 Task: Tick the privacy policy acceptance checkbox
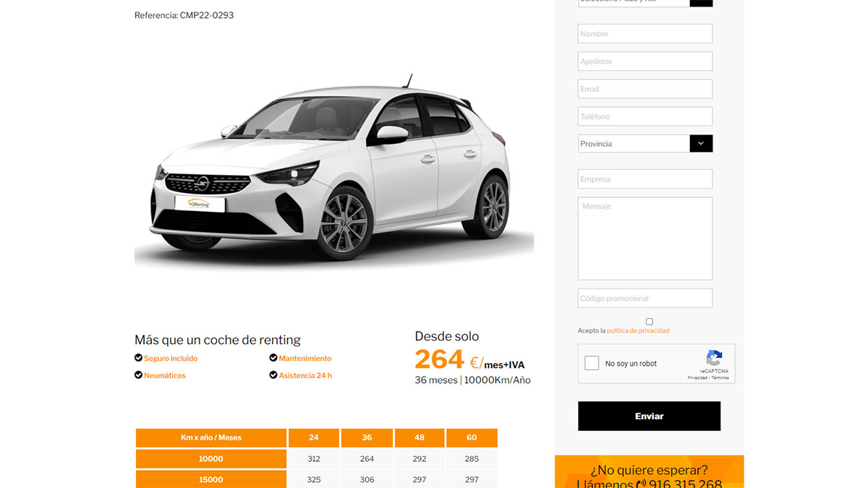[650, 322]
